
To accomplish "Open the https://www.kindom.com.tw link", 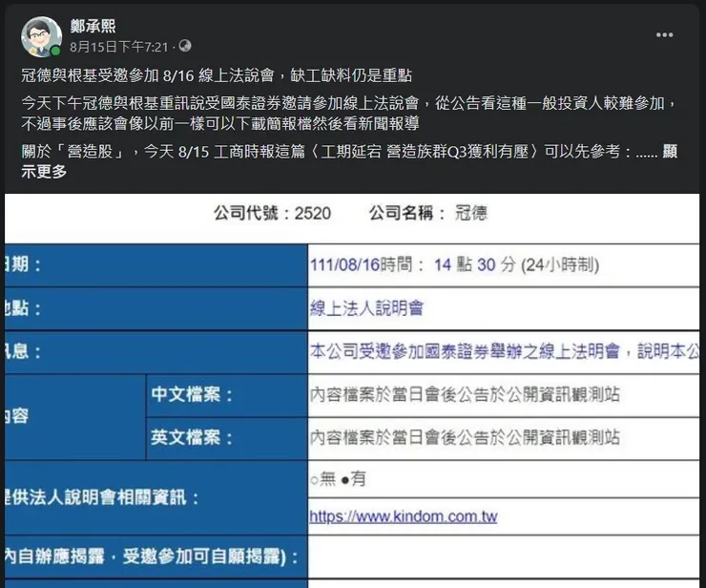I will (403, 516).
